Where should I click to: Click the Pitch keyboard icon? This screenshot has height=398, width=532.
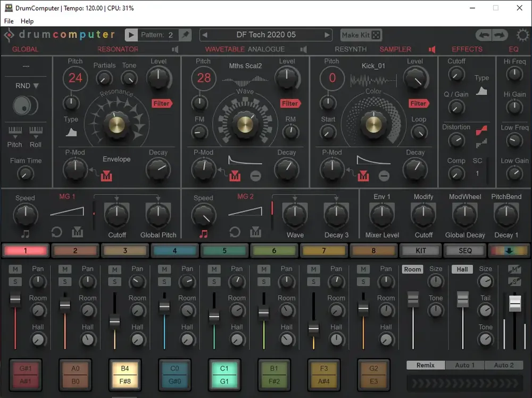15,131
